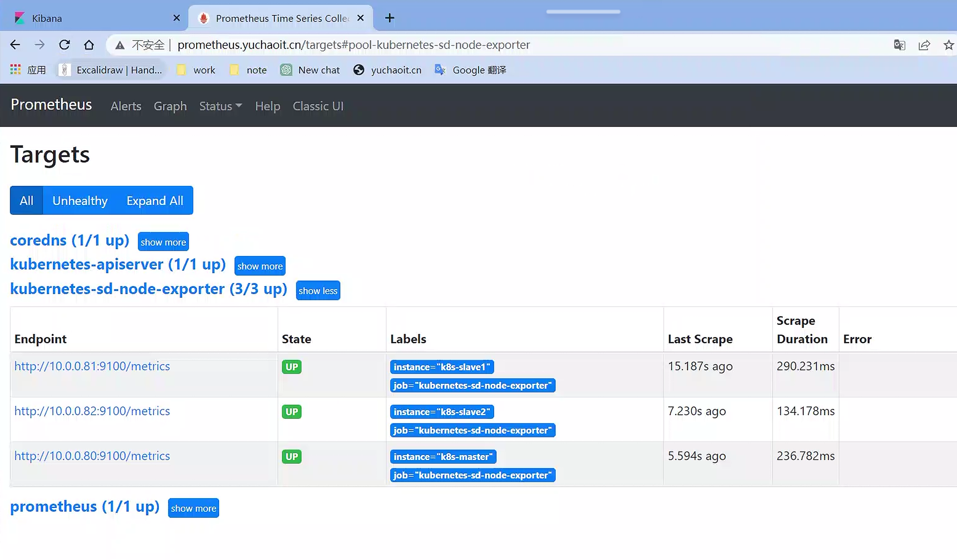Collapse node-exporter pool with show less
957x560 pixels.
pyautogui.click(x=318, y=291)
